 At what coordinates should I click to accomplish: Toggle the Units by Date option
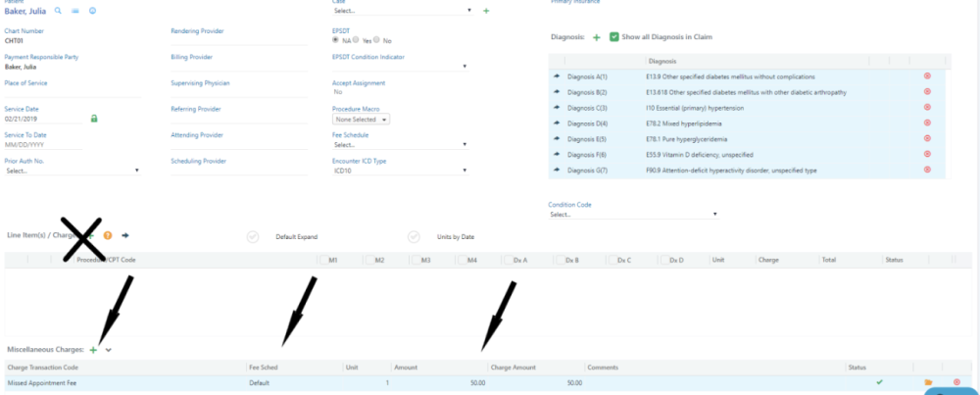[414, 237]
